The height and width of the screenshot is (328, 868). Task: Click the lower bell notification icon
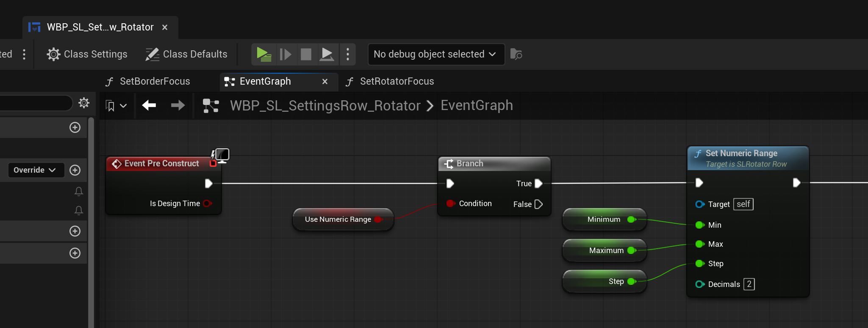tap(79, 210)
